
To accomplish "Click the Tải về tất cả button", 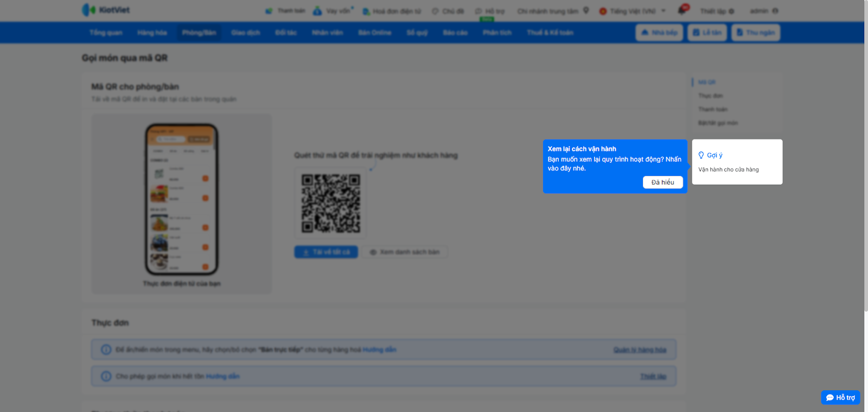I will tap(326, 252).
